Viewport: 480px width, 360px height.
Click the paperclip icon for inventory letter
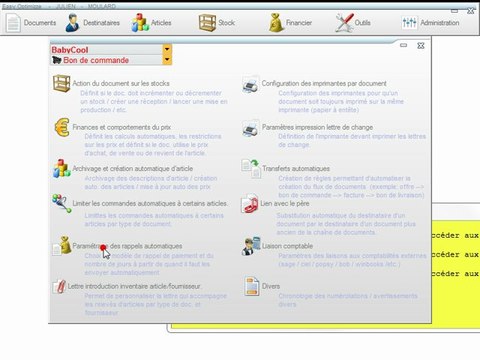click(59, 286)
